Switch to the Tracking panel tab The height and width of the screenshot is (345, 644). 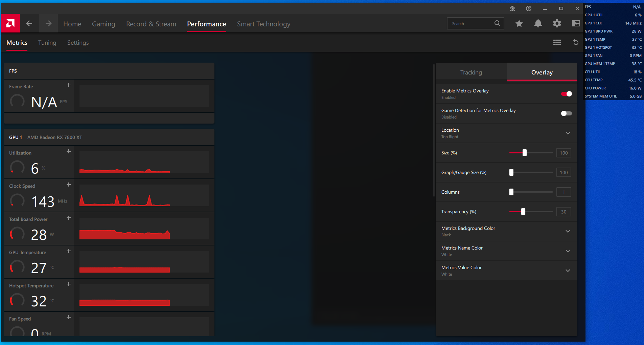coord(471,72)
